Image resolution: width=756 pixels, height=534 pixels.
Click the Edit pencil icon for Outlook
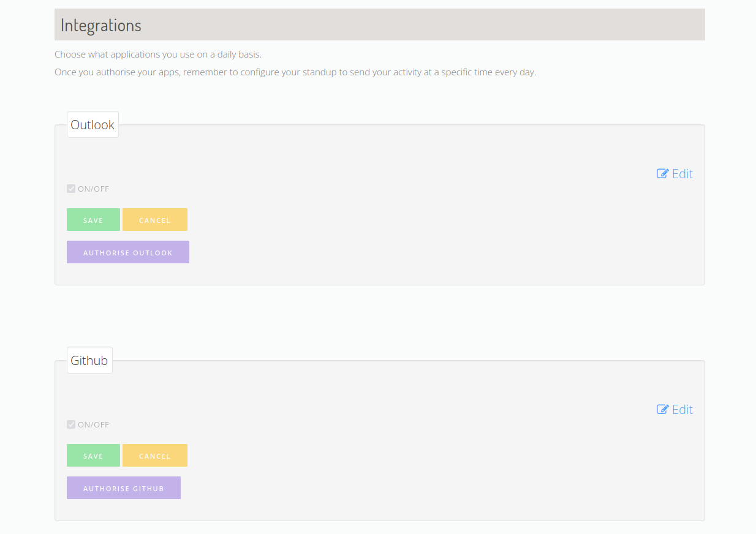[662, 174]
